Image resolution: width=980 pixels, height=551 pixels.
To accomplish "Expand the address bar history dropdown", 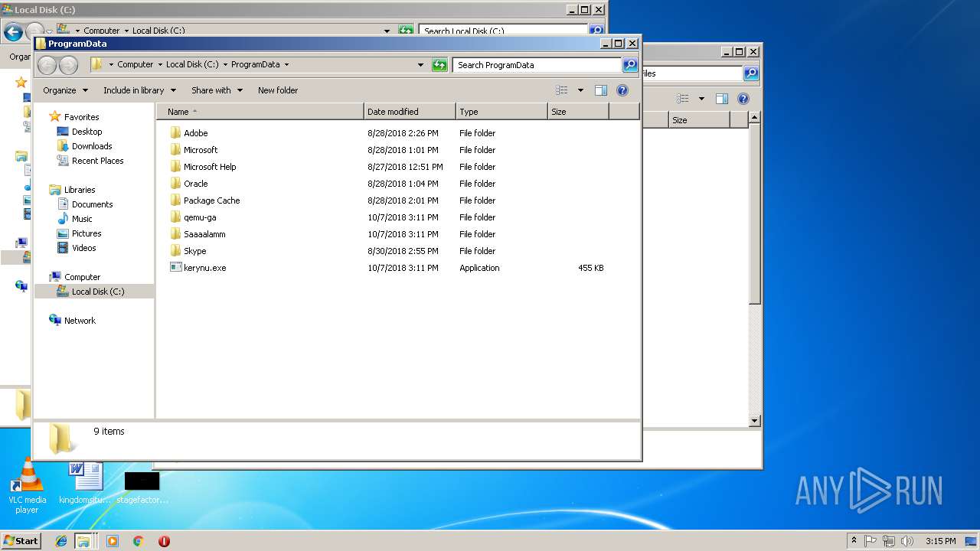I will click(x=420, y=65).
